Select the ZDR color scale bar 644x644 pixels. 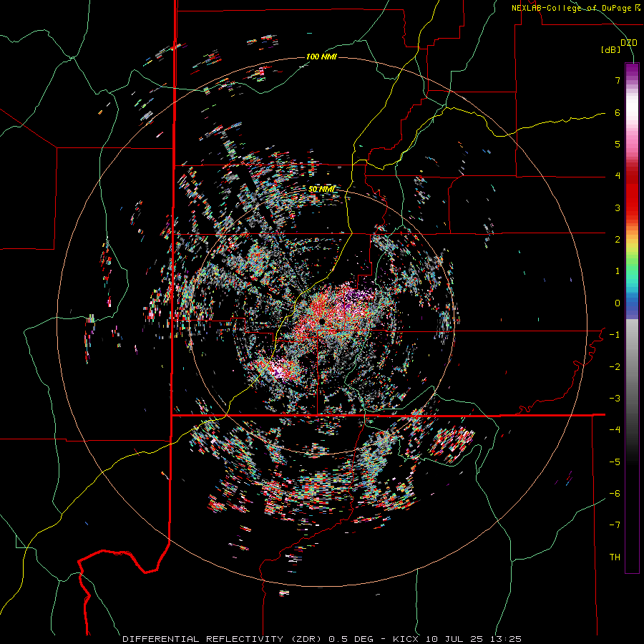pyautogui.click(x=632, y=318)
